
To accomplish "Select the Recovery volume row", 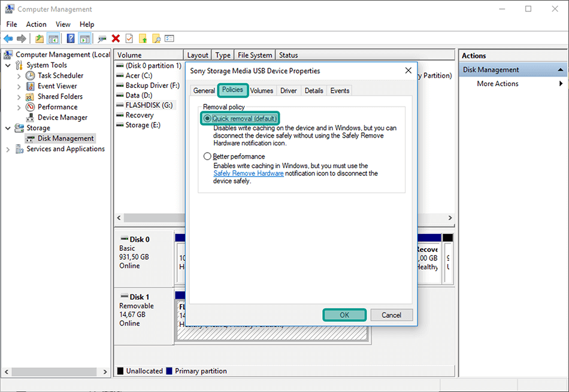I will point(135,116).
